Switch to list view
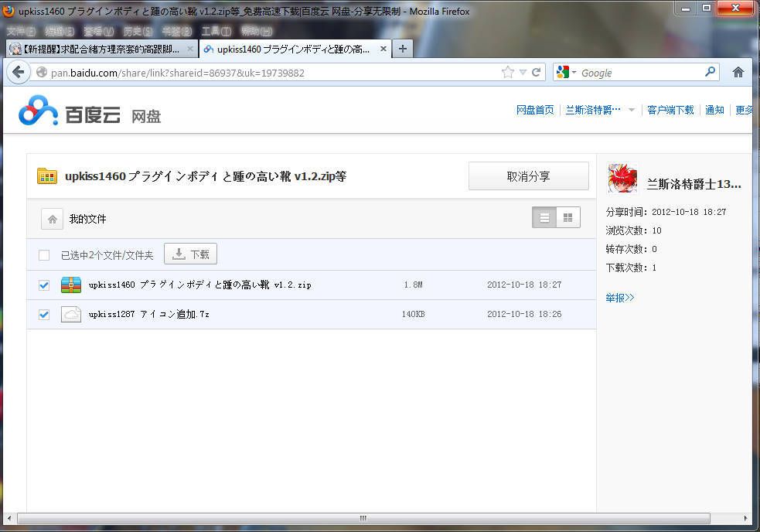 tap(544, 218)
